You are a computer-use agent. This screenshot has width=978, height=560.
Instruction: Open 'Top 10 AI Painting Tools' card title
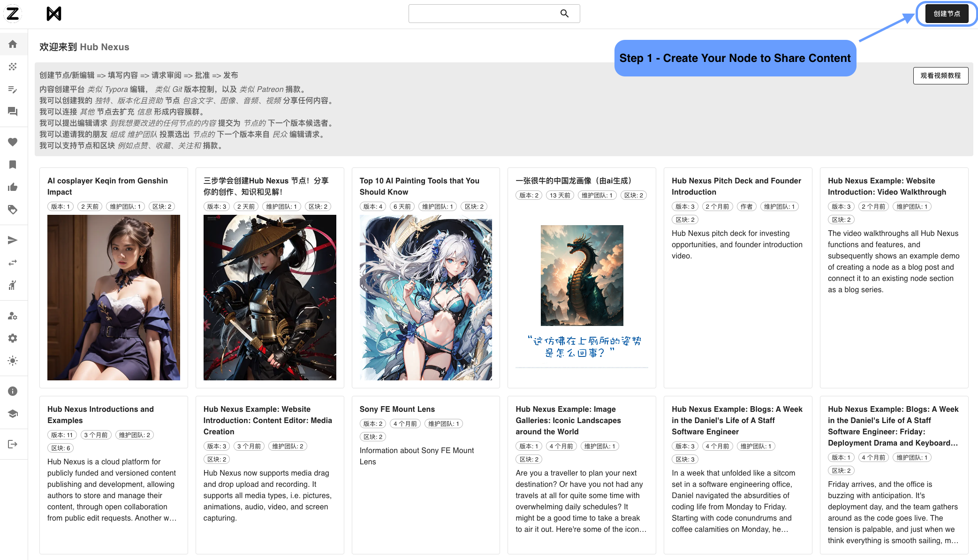pyautogui.click(x=419, y=186)
